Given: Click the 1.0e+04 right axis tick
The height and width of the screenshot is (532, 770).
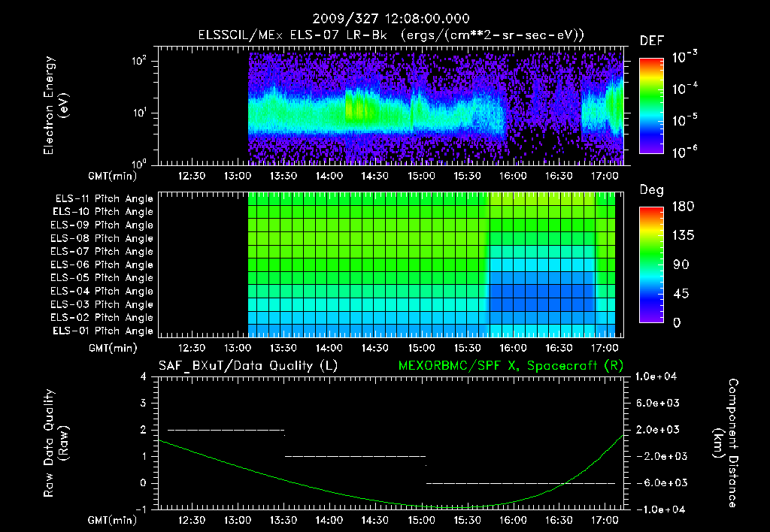Looking at the screenshot, I should point(656,377).
